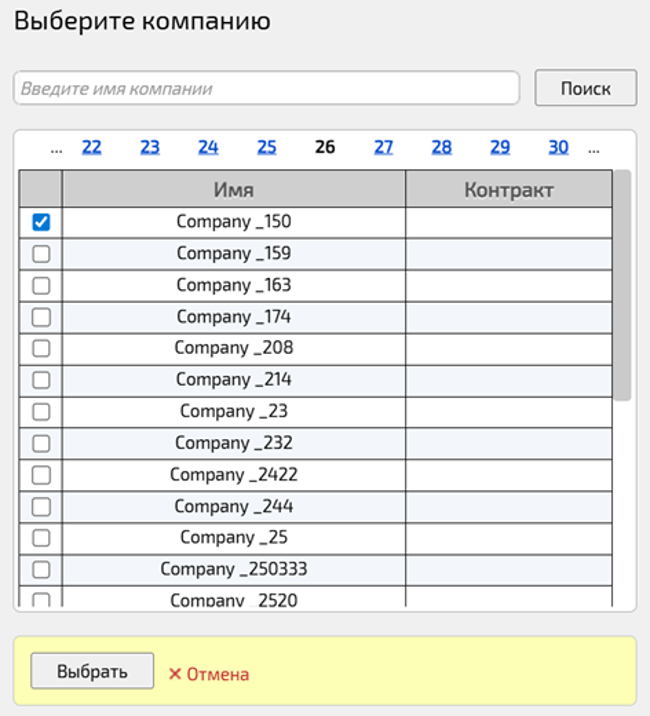
Task: Mark the Company _250333 checkbox
Action: pyautogui.click(x=41, y=569)
